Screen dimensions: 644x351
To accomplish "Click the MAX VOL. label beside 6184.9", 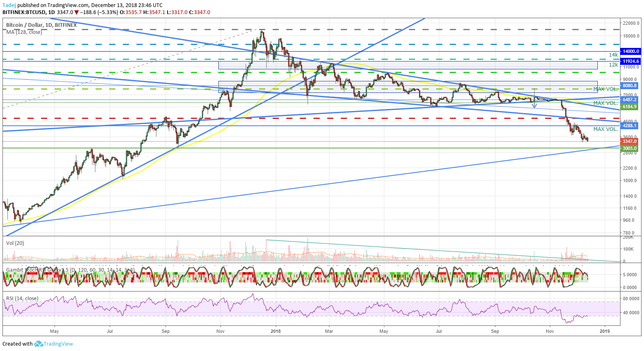I will tap(606, 103).
